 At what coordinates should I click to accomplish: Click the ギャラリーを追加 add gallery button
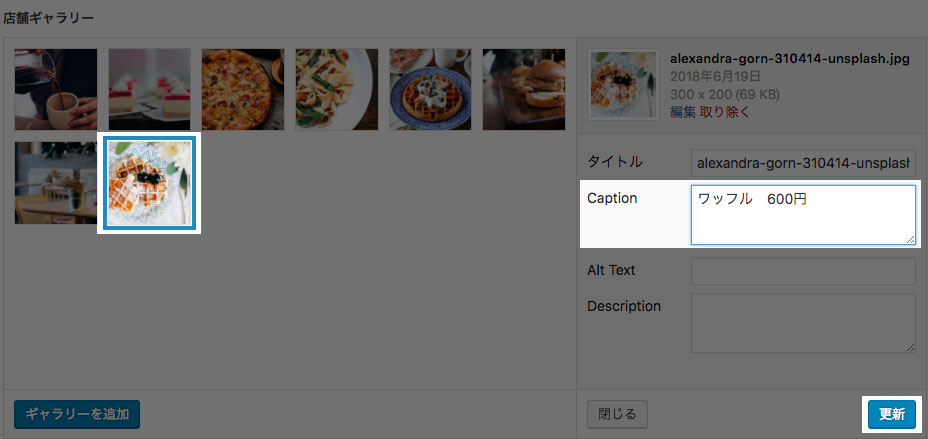click(77, 414)
